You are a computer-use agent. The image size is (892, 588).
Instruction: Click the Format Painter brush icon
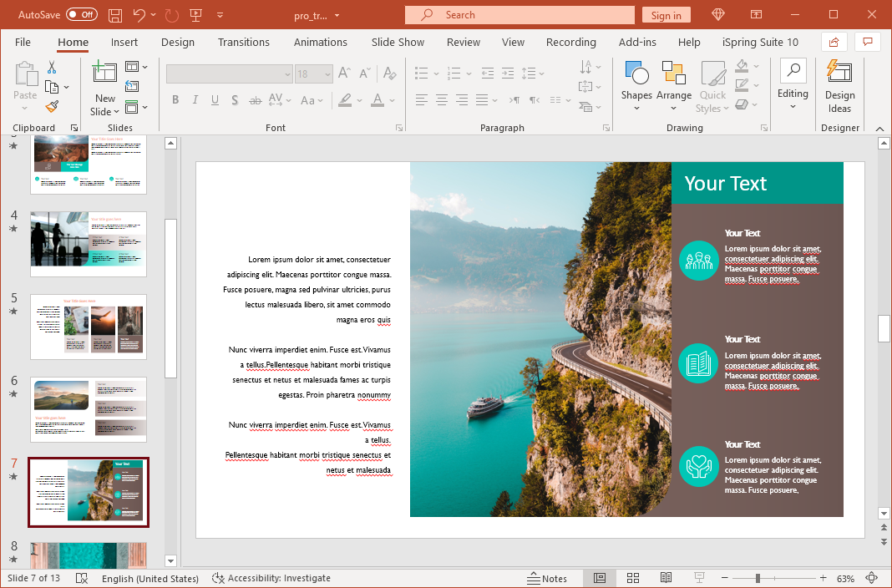52,107
